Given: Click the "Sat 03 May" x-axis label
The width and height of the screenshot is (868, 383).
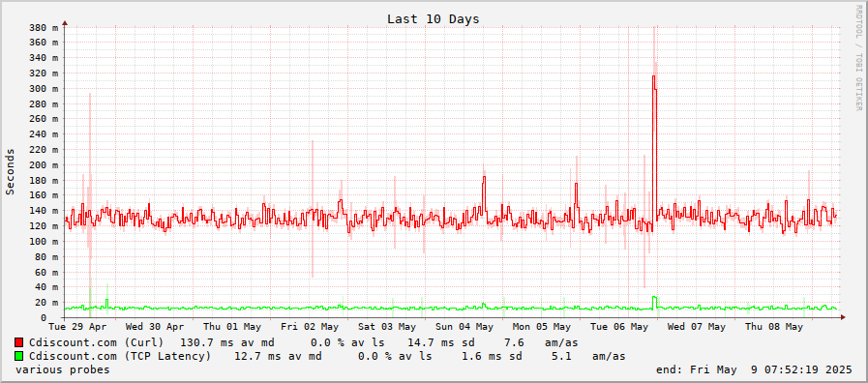Looking at the screenshot, I should (387, 327).
